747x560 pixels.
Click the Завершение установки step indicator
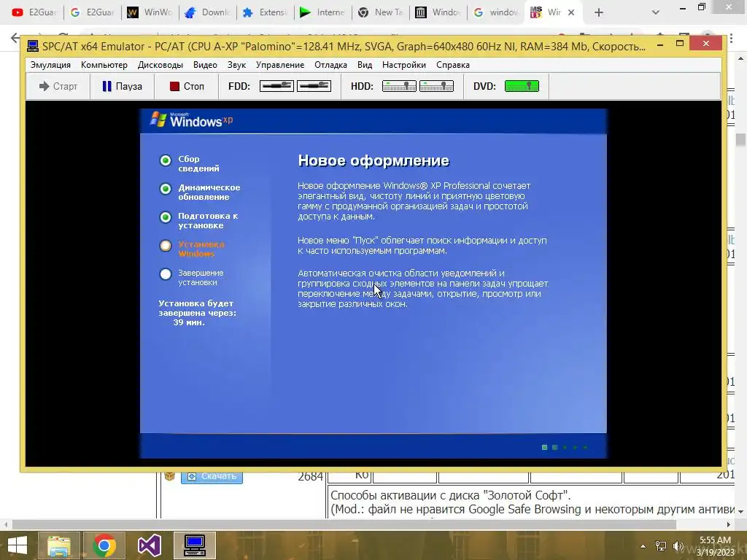coord(166,274)
